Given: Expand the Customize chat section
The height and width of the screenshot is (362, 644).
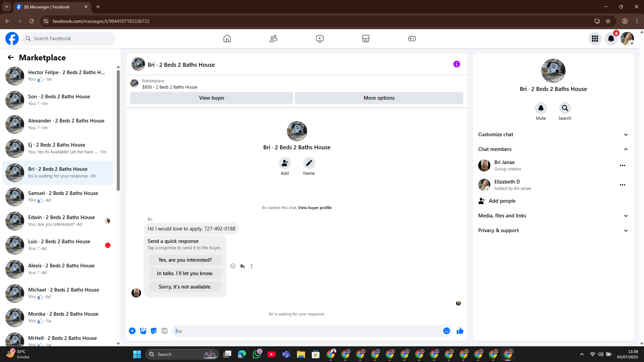Looking at the screenshot, I should pyautogui.click(x=553, y=135).
